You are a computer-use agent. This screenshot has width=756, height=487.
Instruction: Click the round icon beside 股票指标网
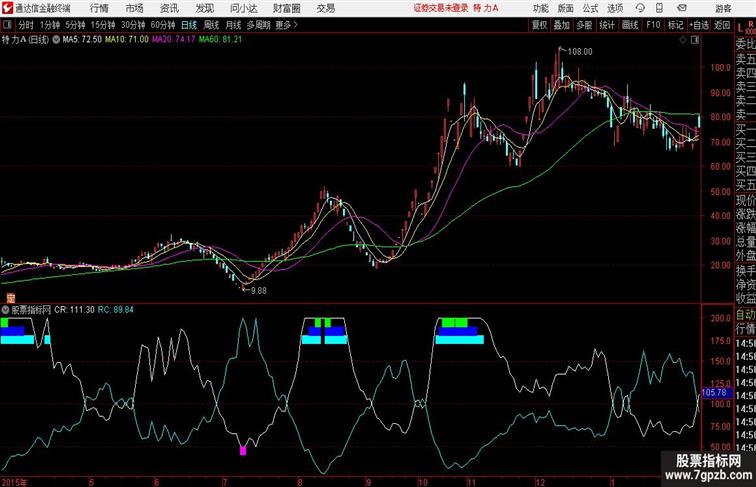[x=6, y=310]
